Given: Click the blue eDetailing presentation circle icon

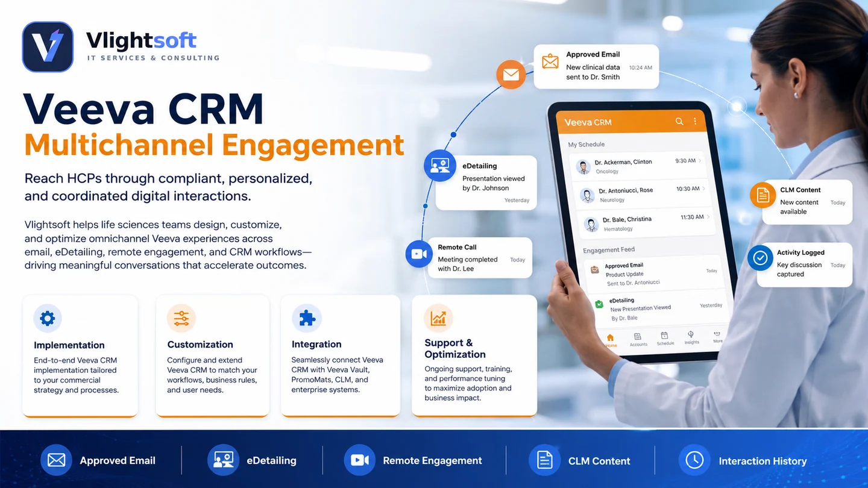Looking at the screenshot, I should [440, 166].
